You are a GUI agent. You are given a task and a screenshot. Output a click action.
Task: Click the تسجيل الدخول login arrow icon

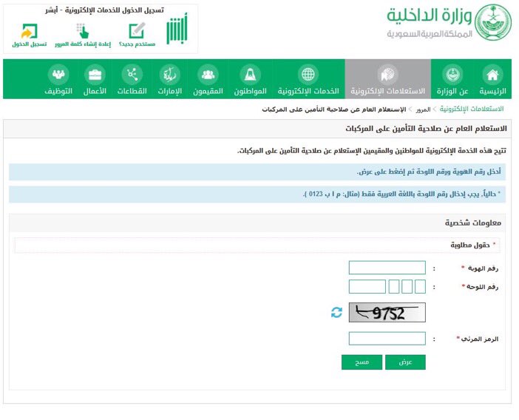[x=29, y=31]
